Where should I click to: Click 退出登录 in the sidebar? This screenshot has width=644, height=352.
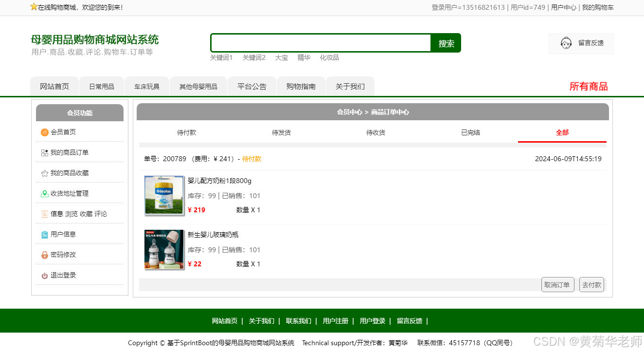(x=63, y=275)
